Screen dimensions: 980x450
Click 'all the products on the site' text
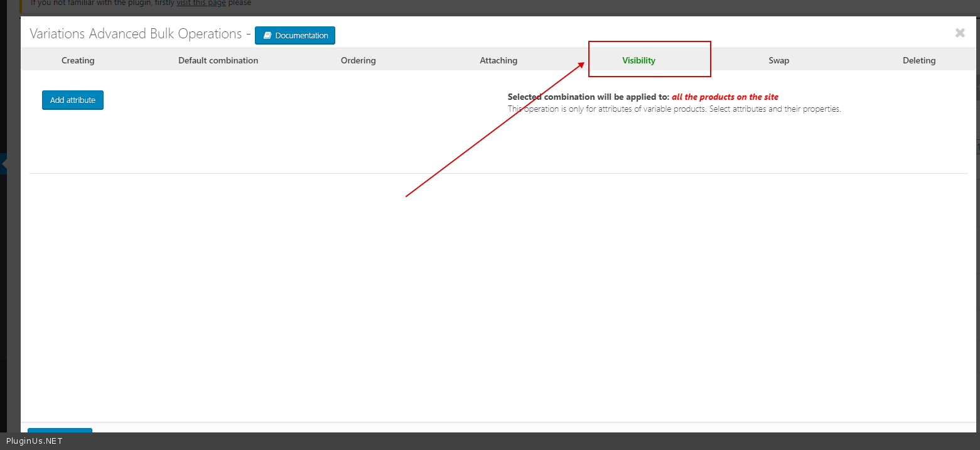(725, 97)
